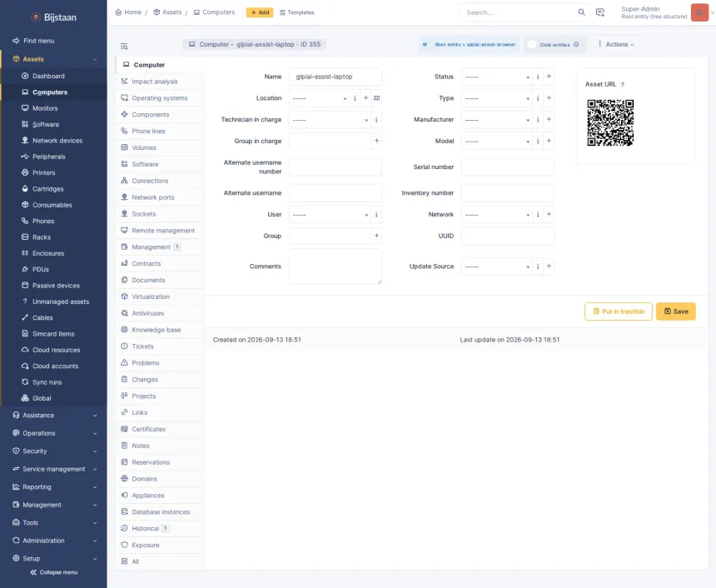Click the Inventory number field
This screenshot has width=716, height=588.
coord(507,192)
